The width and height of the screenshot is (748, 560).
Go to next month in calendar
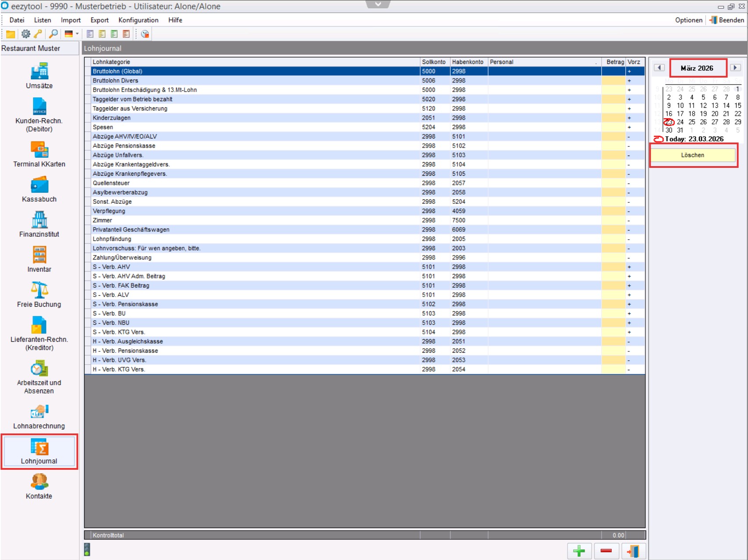tap(735, 67)
